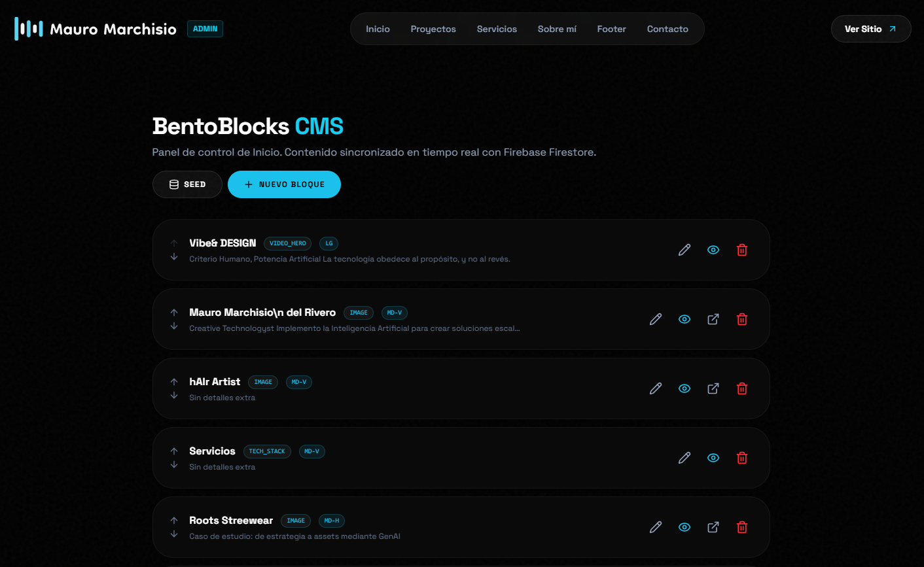Click the Mauro Marchisio site name
The image size is (924, 567).
coord(113,29)
